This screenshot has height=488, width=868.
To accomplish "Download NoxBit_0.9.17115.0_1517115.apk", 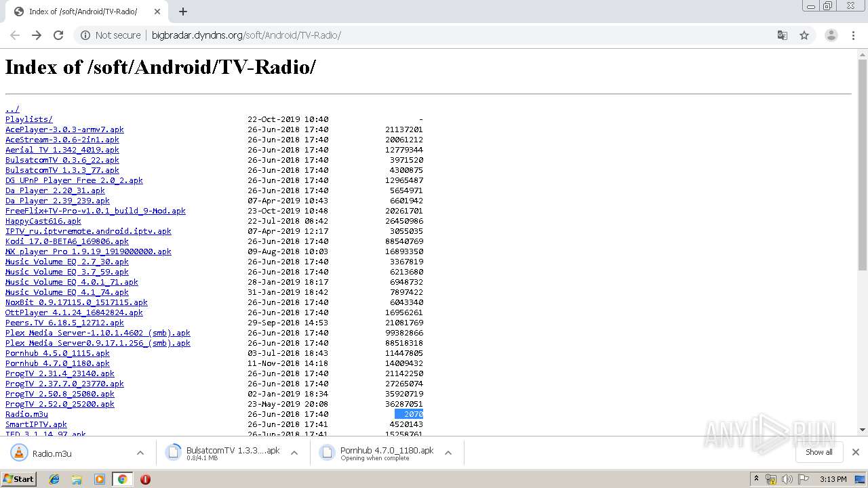I will (x=77, y=302).
